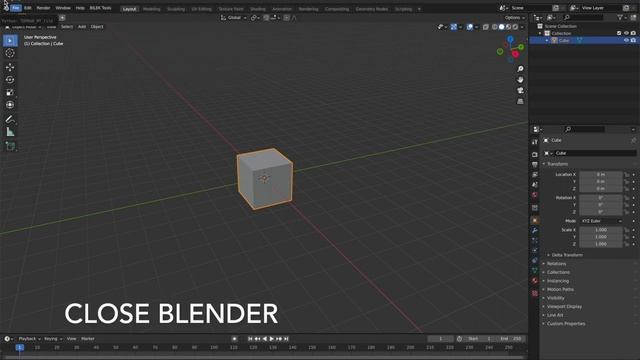Open the View Layer properties tab icon
Screen dimensions: 640x360
(x=535, y=175)
